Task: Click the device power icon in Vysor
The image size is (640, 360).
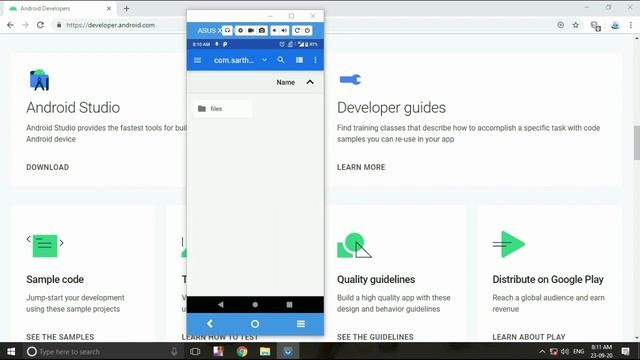Action: click(x=307, y=30)
